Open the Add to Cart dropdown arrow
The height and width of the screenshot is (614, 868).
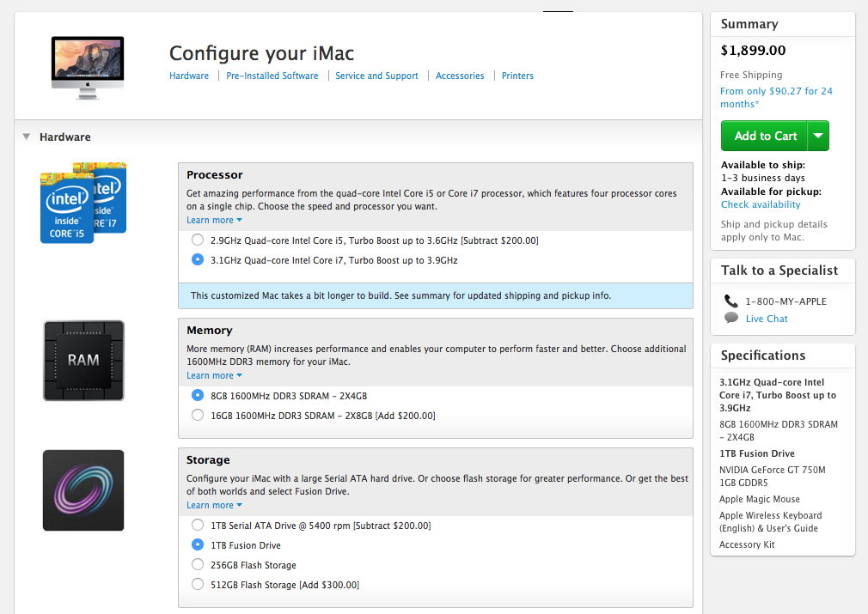[818, 136]
